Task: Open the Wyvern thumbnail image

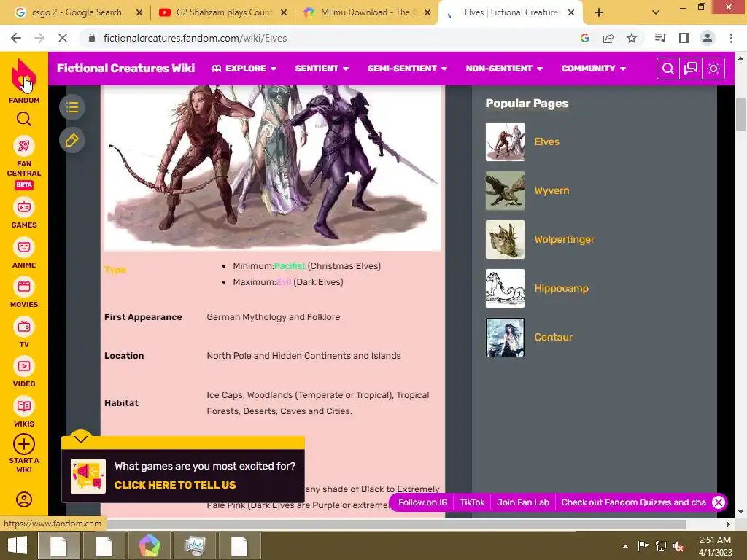Action: (505, 190)
